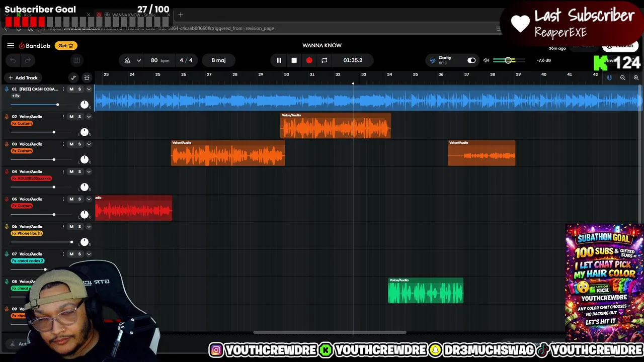
Task: Click microphone icon of track 07
Action: tap(7, 254)
